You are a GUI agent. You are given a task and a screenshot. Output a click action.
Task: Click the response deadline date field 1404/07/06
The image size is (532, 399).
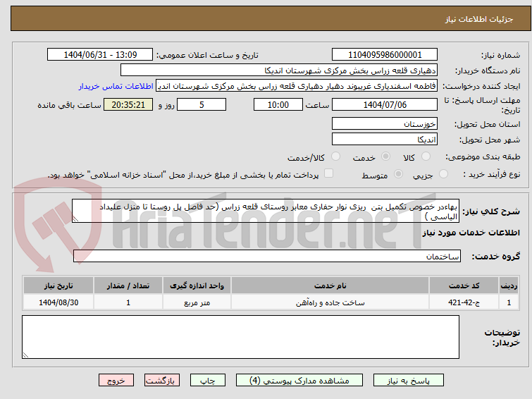tap(385, 104)
